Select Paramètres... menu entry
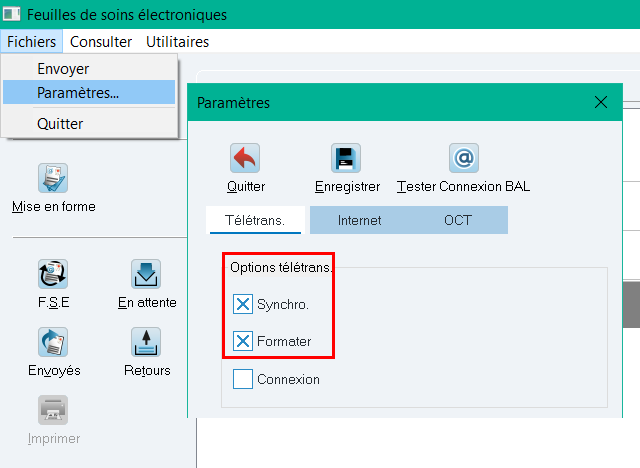The height and width of the screenshot is (468, 640). pos(89,92)
